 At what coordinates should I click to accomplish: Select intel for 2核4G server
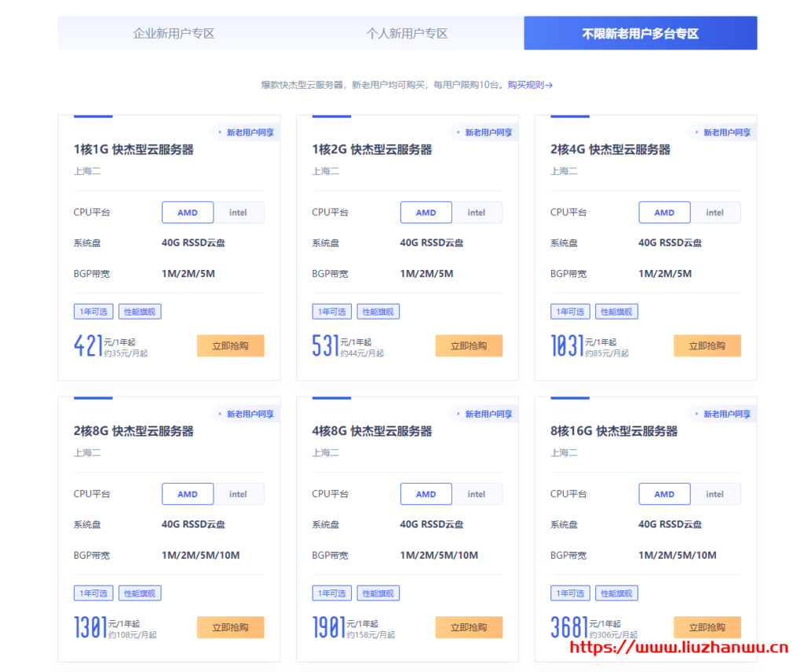point(714,213)
